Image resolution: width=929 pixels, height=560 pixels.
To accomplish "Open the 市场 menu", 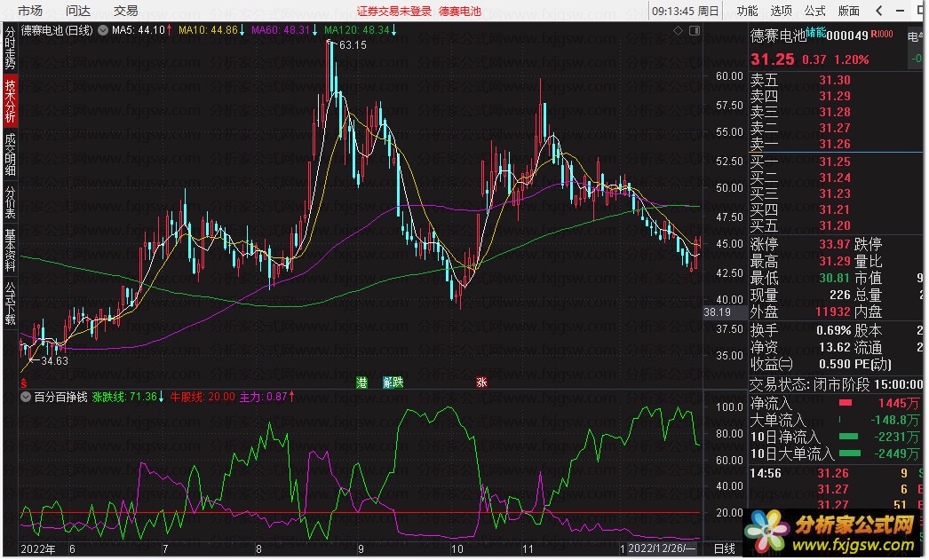I will pyautogui.click(x=29, y=11).
